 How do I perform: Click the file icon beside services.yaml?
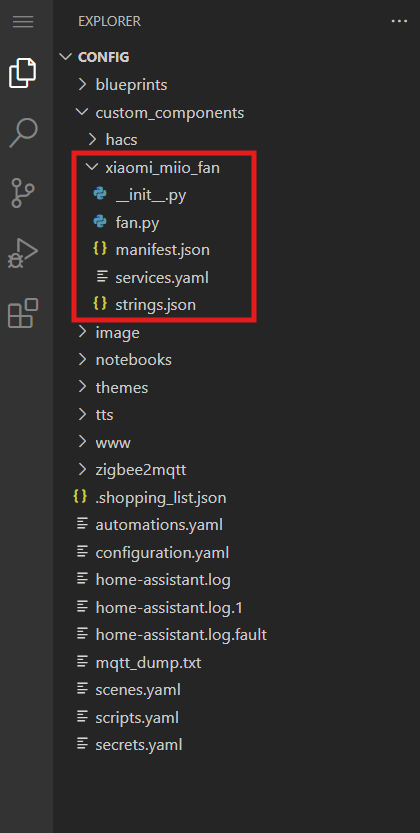click(x=101, y=277)
